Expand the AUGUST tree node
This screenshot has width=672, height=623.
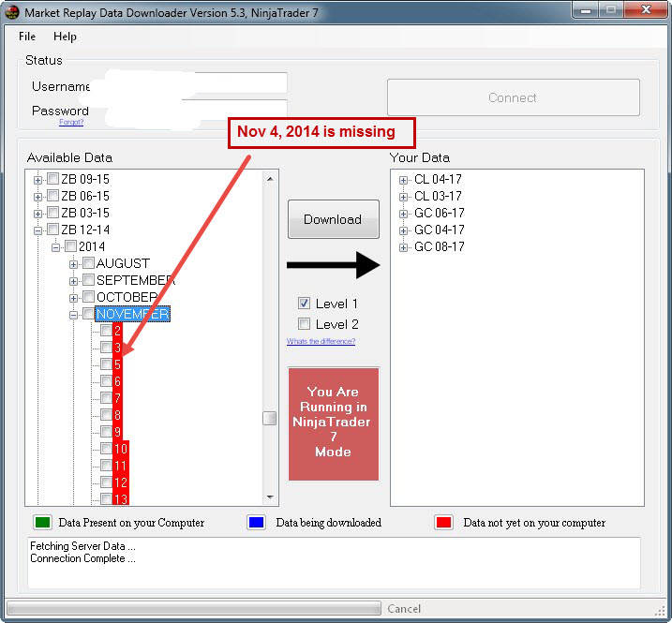click(x=73, y=264)
